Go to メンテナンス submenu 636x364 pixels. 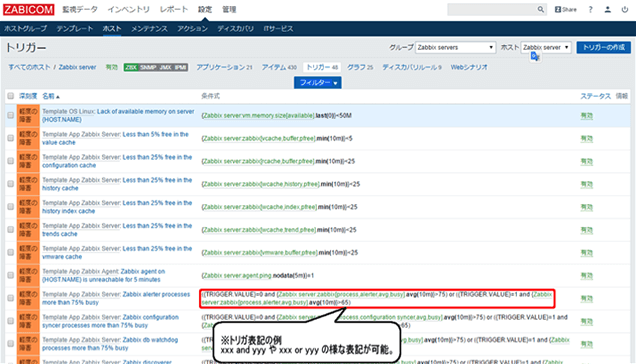[149, 29]
